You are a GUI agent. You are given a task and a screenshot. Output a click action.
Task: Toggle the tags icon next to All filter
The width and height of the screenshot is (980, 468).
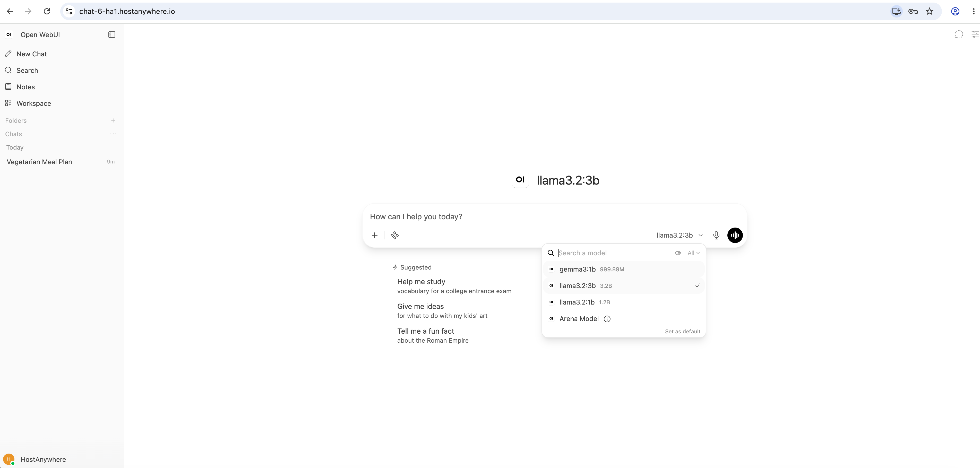(677, 253)
